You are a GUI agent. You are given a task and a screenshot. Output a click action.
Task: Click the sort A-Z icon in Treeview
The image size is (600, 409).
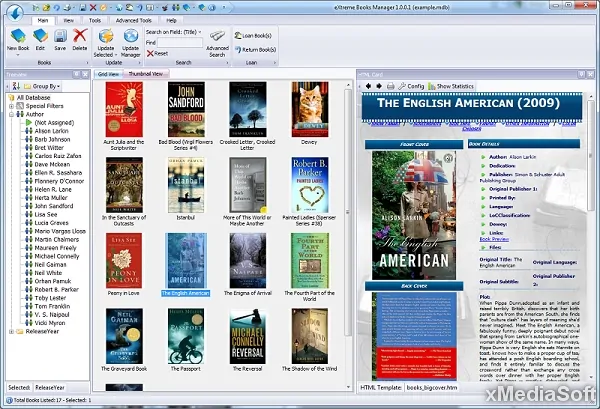click(16, 86)
